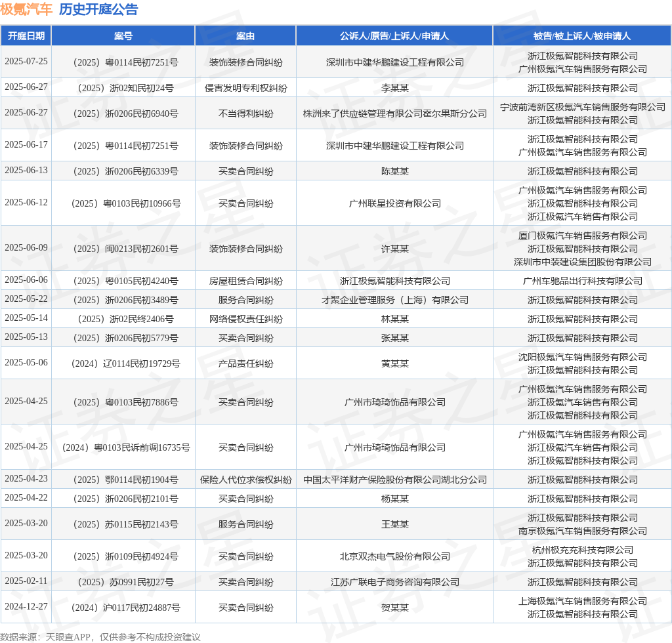
Task: Click plaintiff 林某某
Action: coord(394,319)
